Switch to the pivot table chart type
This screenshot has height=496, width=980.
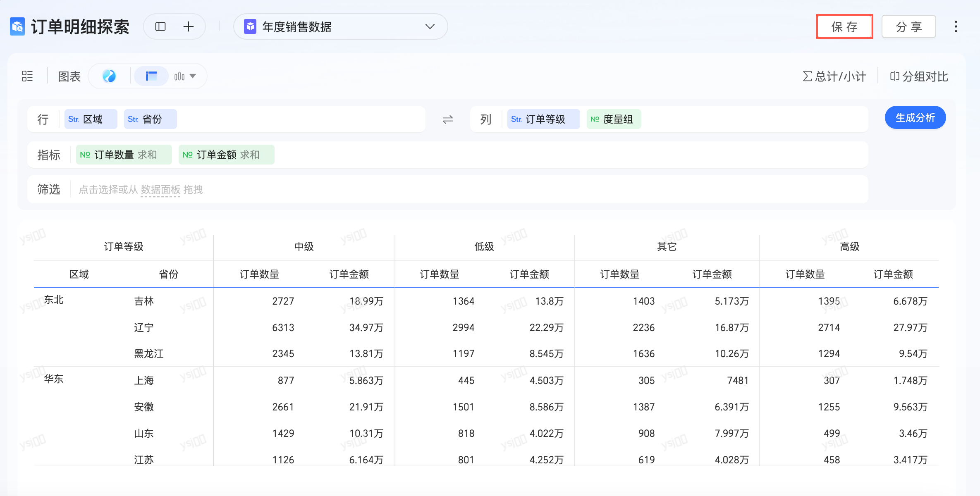151,76
